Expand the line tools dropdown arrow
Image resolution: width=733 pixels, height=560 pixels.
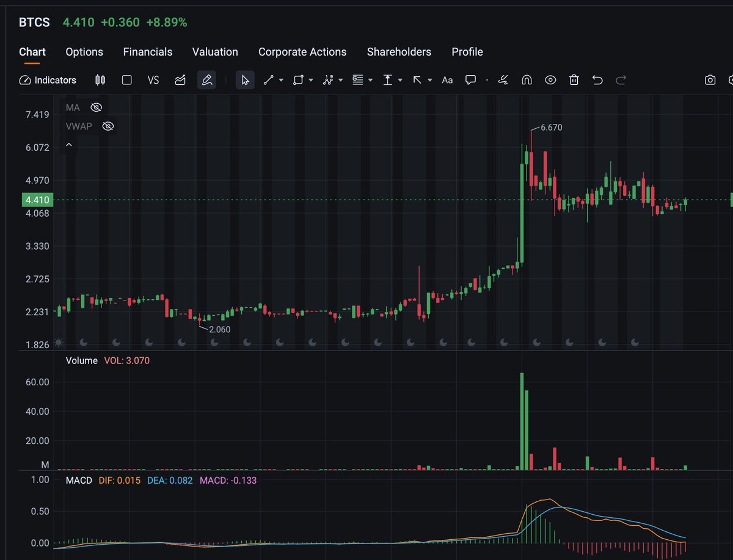(x=282, y=80)
